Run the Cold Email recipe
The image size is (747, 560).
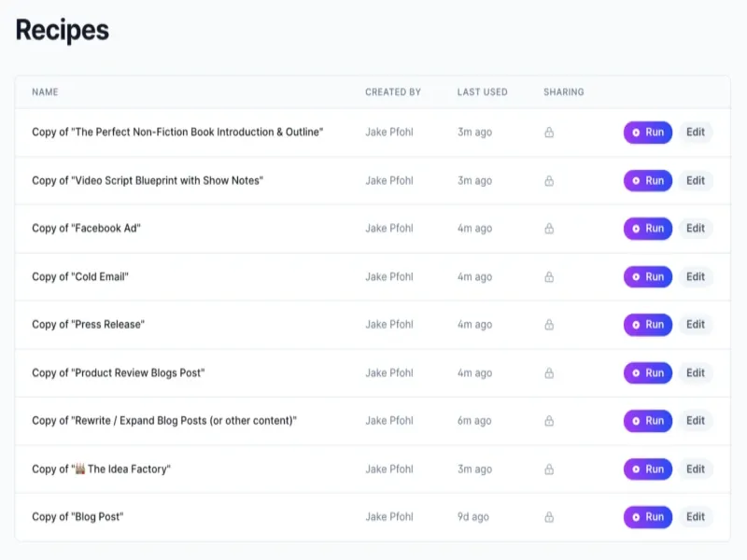pos(648,276)
